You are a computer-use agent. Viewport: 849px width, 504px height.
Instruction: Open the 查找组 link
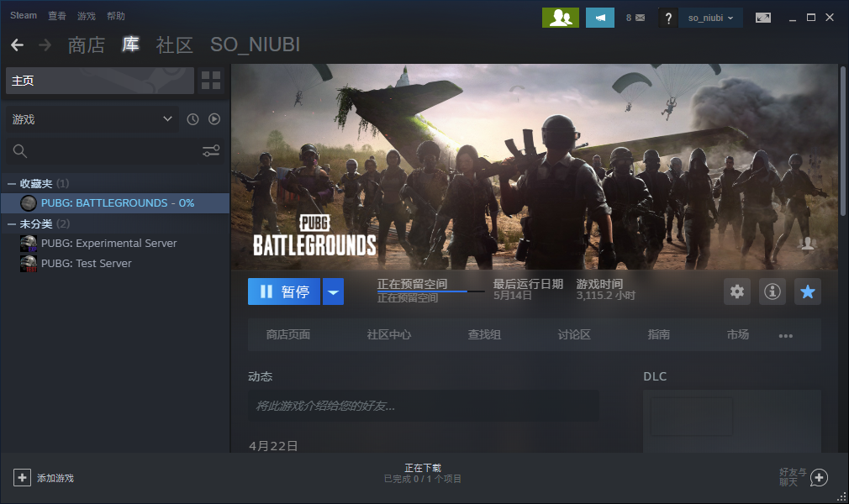tap(484, 334)
